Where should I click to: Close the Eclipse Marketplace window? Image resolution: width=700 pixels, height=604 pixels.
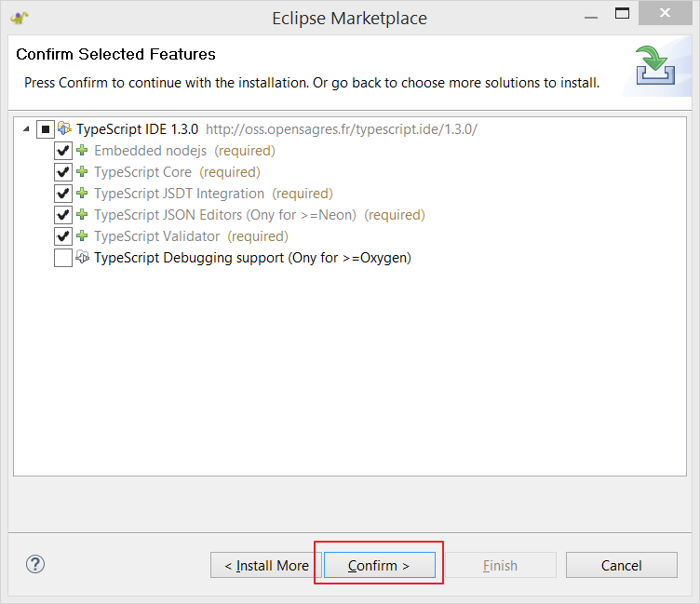666,13
